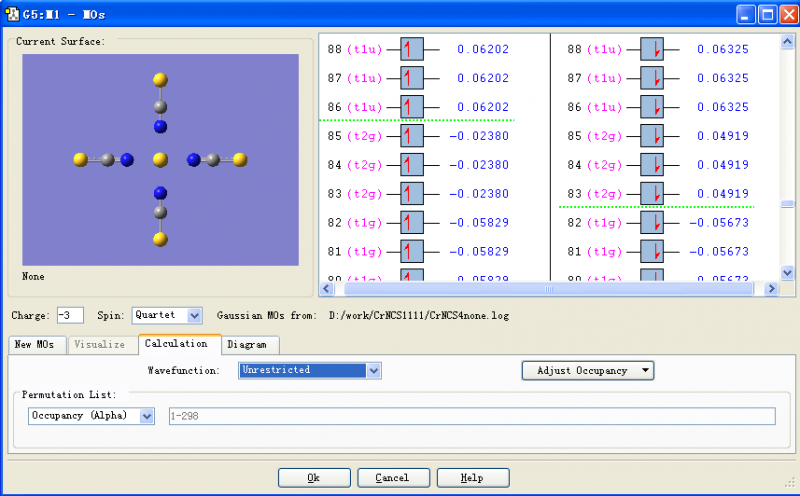Click the window size grip at corner
This screenshot has height=496, width=800.
click(x=791, y=482)
